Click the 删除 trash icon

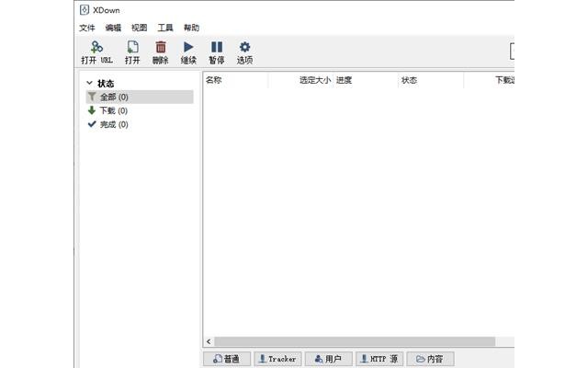161,47
